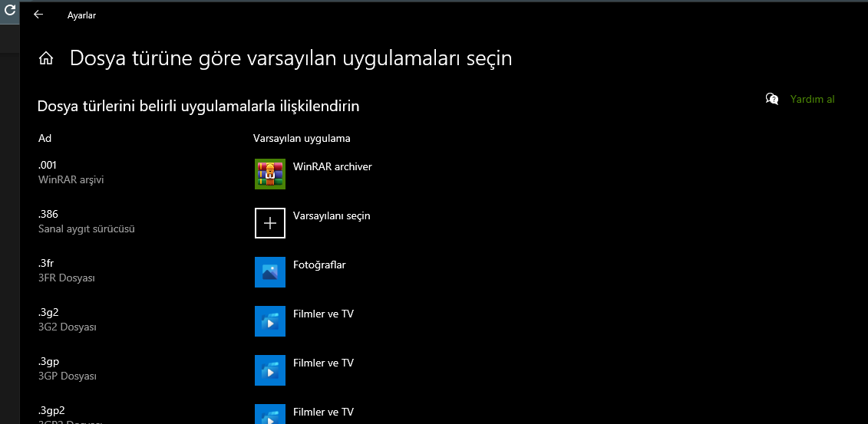Change Filmler ve TV app for .3g2

323,314
